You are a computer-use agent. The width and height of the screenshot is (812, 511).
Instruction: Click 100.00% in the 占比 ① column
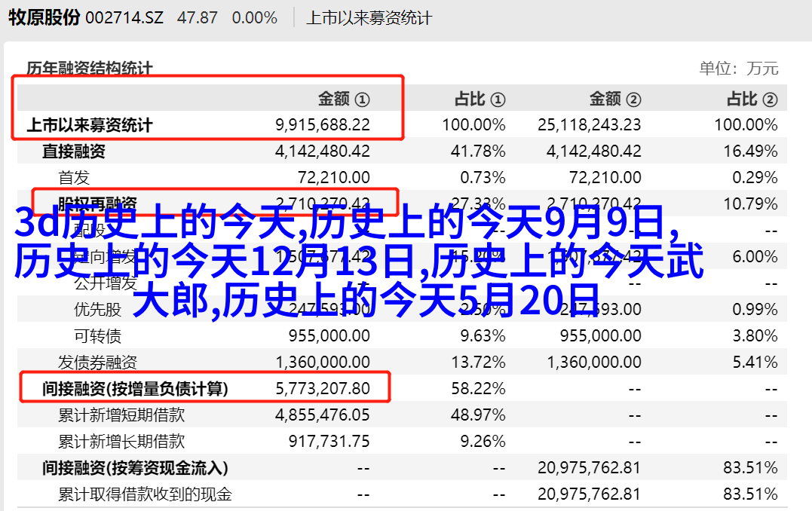coord(473,125)
